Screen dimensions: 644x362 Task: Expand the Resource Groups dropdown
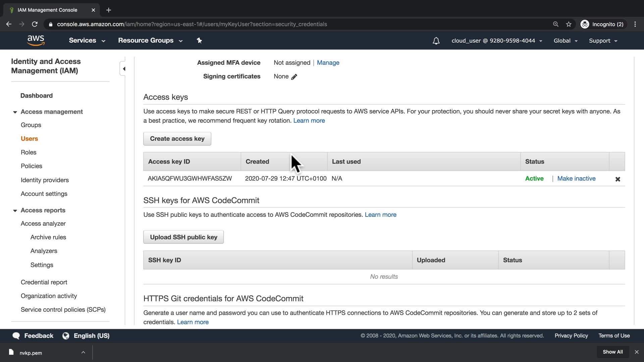[x=150, y=41]
